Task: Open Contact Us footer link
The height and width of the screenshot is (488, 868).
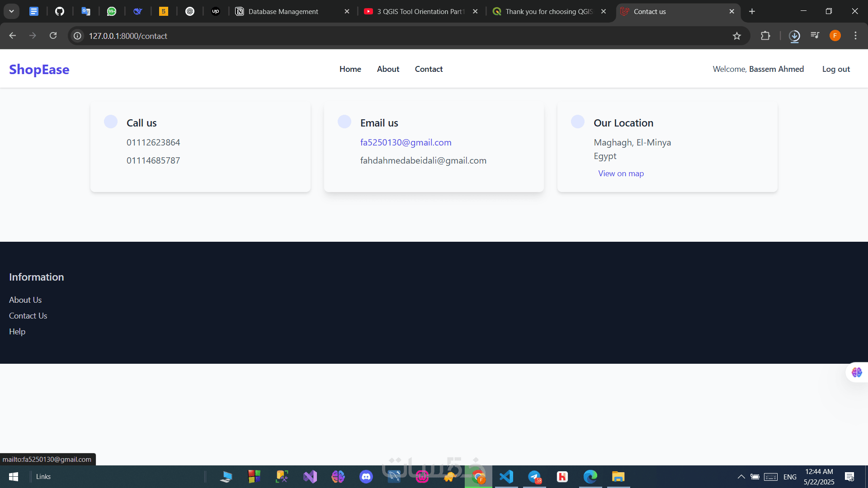Action: point(28,316)
